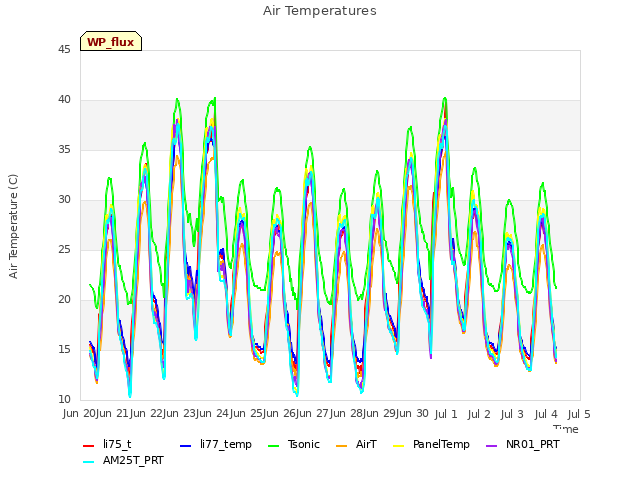This screenshot has height=480, width=640.
Task: Click the AirT orange legend swatch
Action: point(342,446)
